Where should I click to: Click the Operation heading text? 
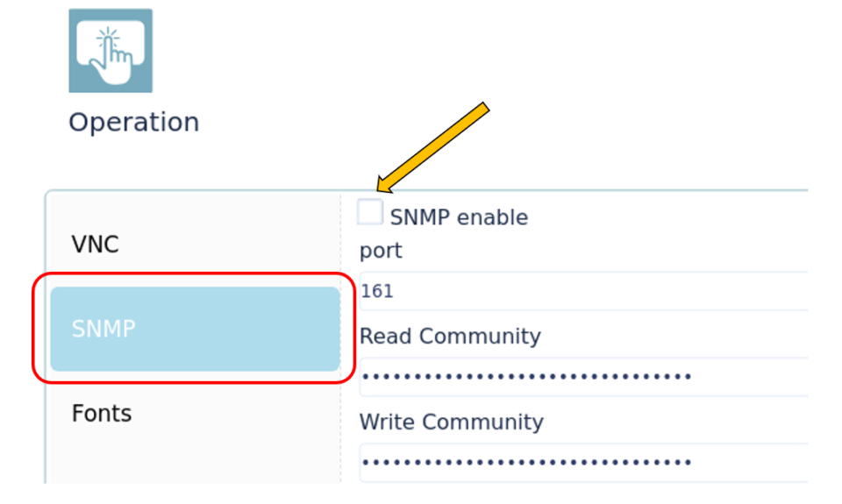133,123
